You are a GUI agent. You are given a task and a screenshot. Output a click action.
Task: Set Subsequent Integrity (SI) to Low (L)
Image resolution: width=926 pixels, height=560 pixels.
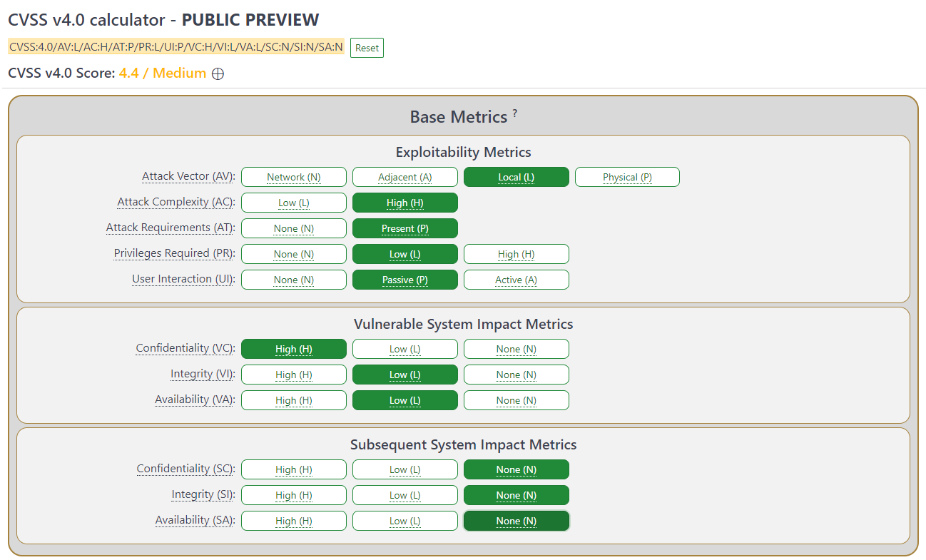405,495
